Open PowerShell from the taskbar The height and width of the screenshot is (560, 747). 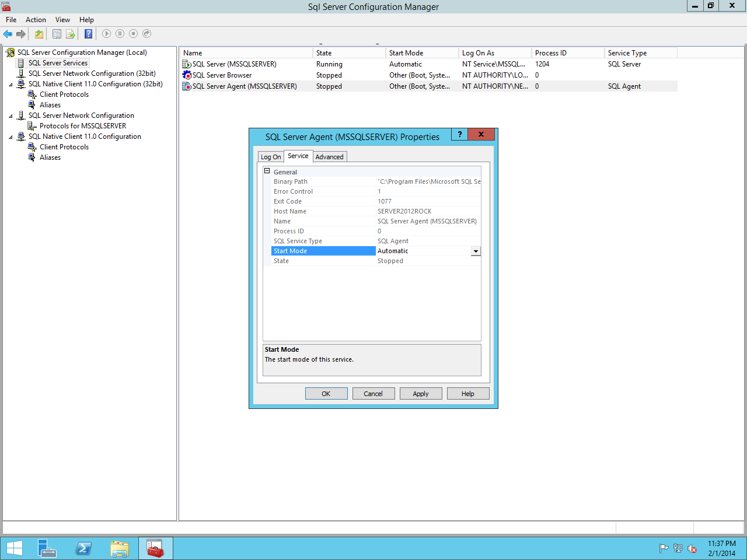[83, 548]
